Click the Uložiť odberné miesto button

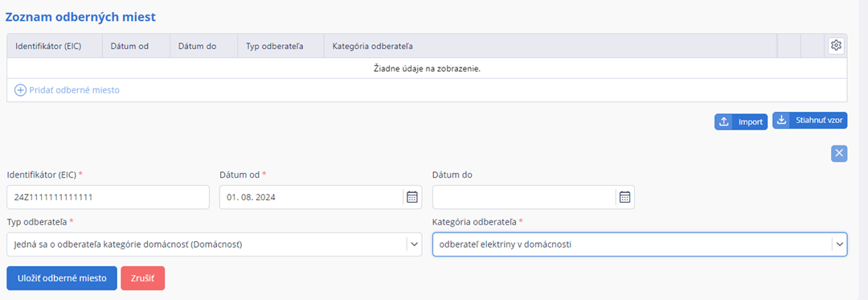coord(61,278)
